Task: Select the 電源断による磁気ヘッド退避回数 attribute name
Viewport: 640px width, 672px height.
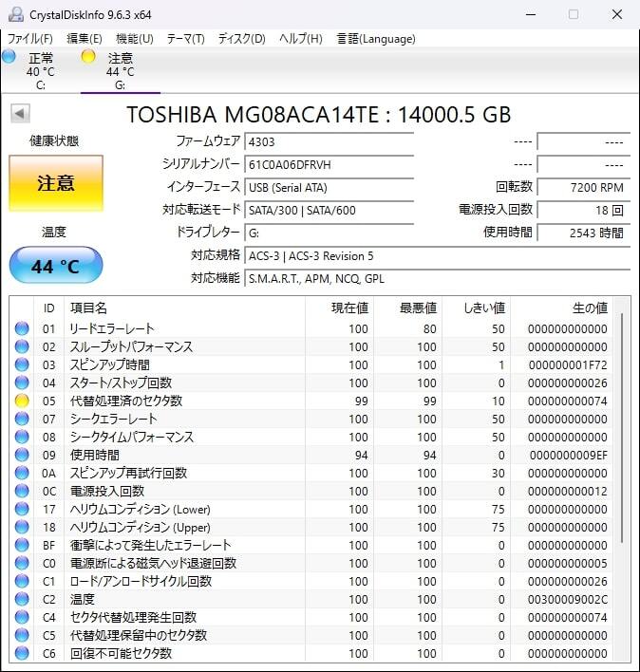Action: pyautogui.click(x=153, y=563)
